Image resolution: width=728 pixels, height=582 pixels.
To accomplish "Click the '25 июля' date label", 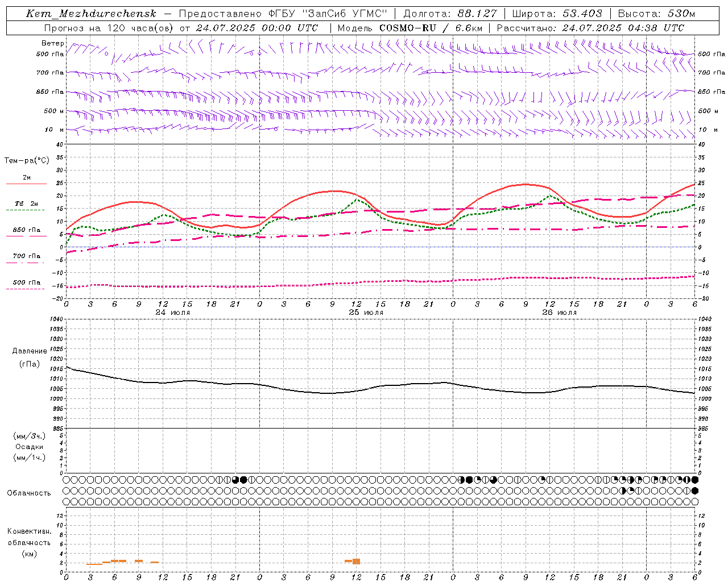I will tap(366, 313).
